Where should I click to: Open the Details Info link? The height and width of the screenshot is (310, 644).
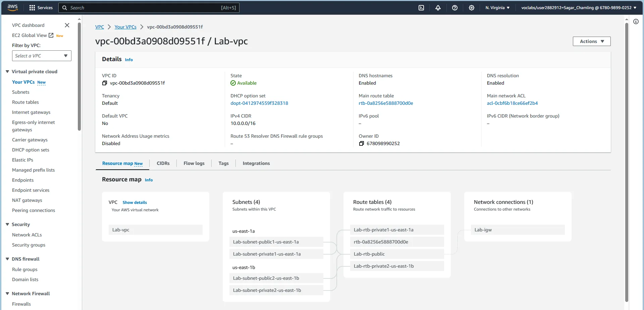[129, 60]
